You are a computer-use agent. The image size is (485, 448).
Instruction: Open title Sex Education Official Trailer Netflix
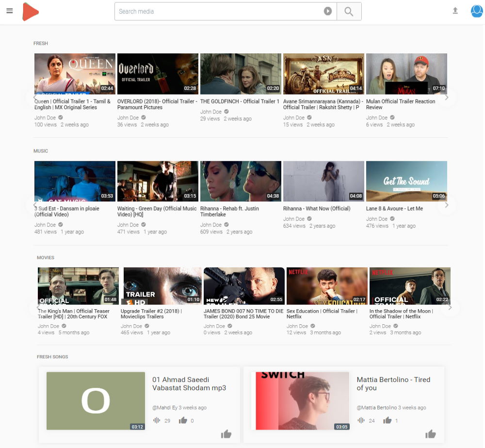coord(322,314)
